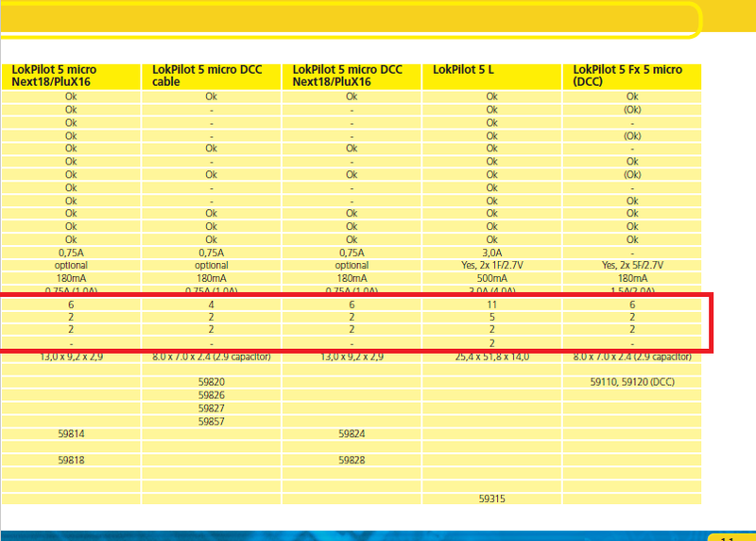
Task: Click the '25,4 x 51,8 x 14,0' dimensions cell
Action: [x=491, y=358]
